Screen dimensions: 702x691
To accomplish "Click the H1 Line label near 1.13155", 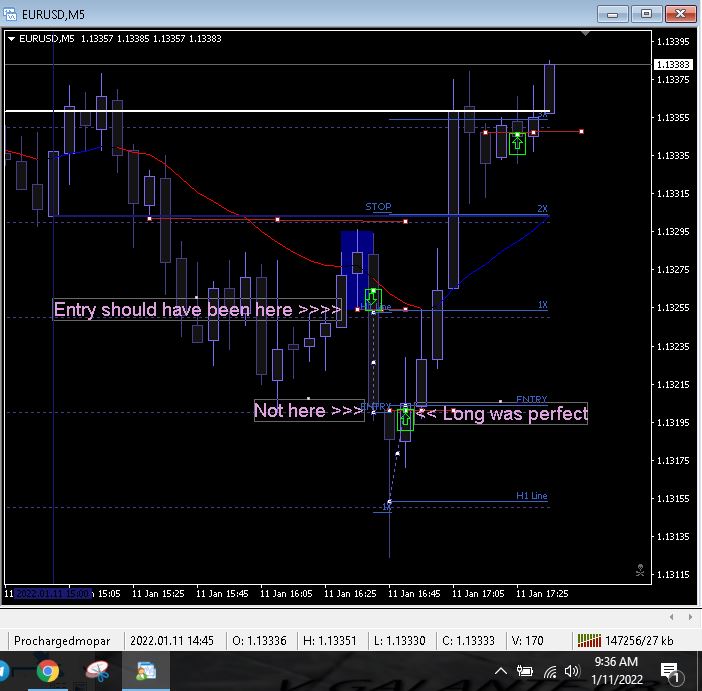I will [531, 496].
